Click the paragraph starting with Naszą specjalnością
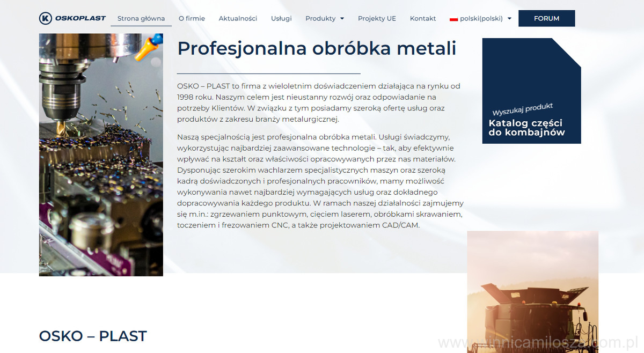Screen dimensions: 644x353 click(x=320, y=181)
